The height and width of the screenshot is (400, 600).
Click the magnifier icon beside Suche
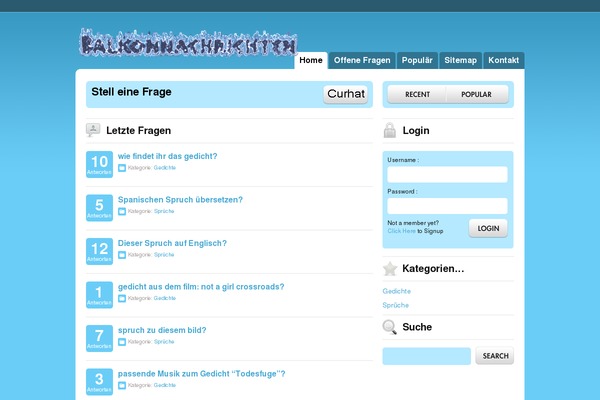click(390, 327)
